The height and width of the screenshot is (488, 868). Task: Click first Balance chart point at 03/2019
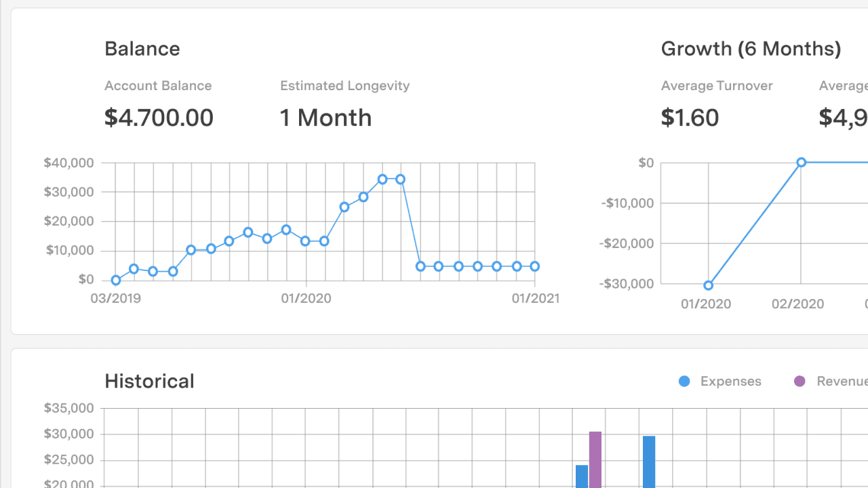tap(116, 280)
